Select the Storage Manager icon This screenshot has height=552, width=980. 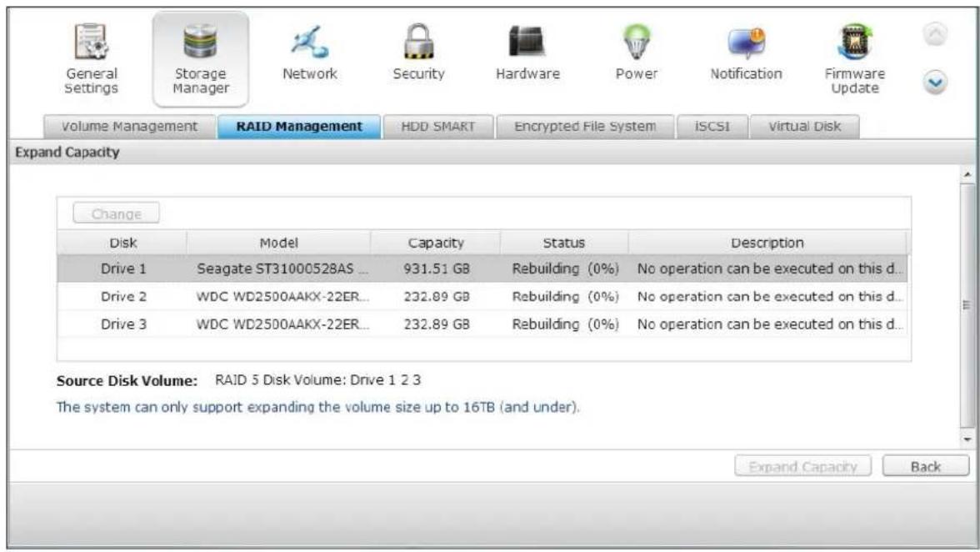pyautogui.click(x=201, y=58)
